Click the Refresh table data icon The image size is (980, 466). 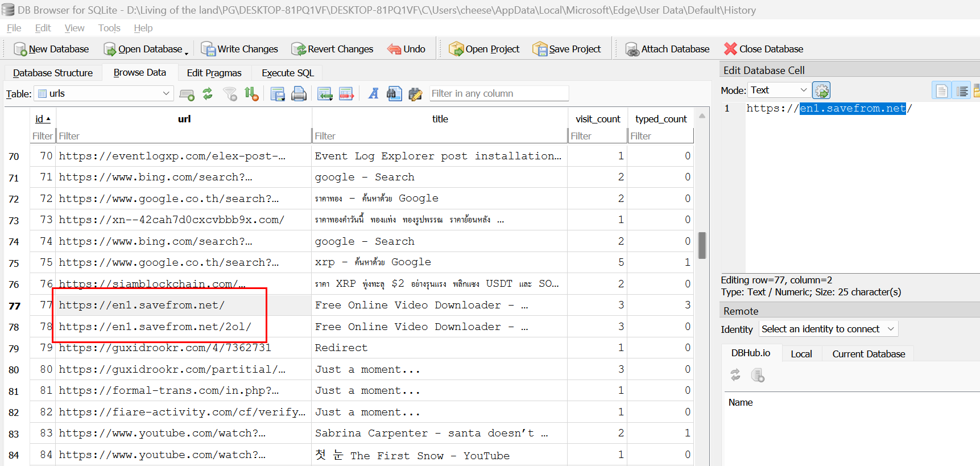(x=208, y=94)
